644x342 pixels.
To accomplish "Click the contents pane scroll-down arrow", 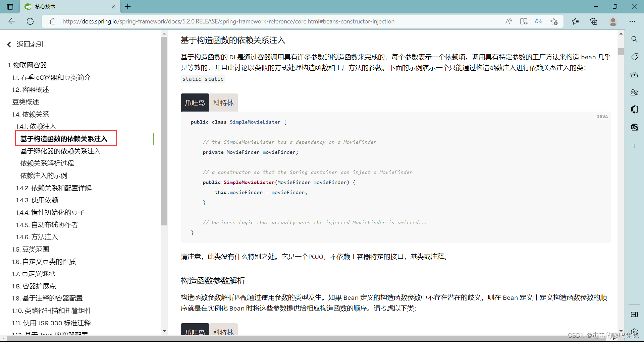I will [x=164, y=331].
